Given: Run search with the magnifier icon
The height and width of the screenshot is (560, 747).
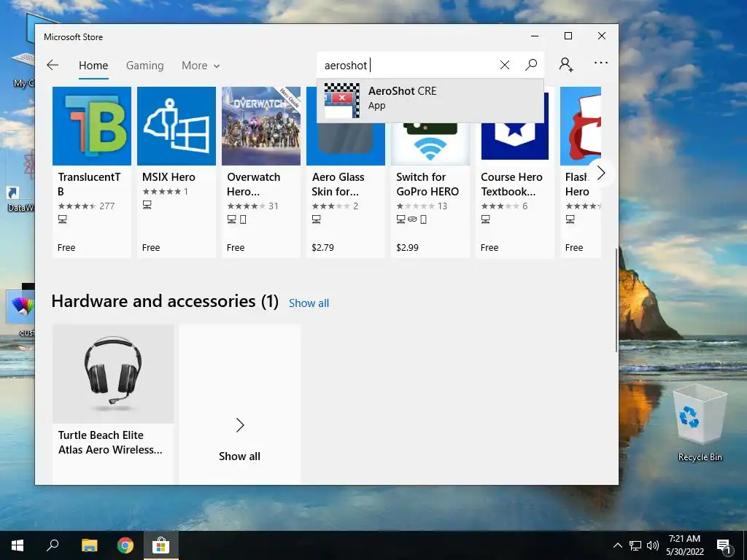Looking at the screenshot, I should tap(531, 65).
